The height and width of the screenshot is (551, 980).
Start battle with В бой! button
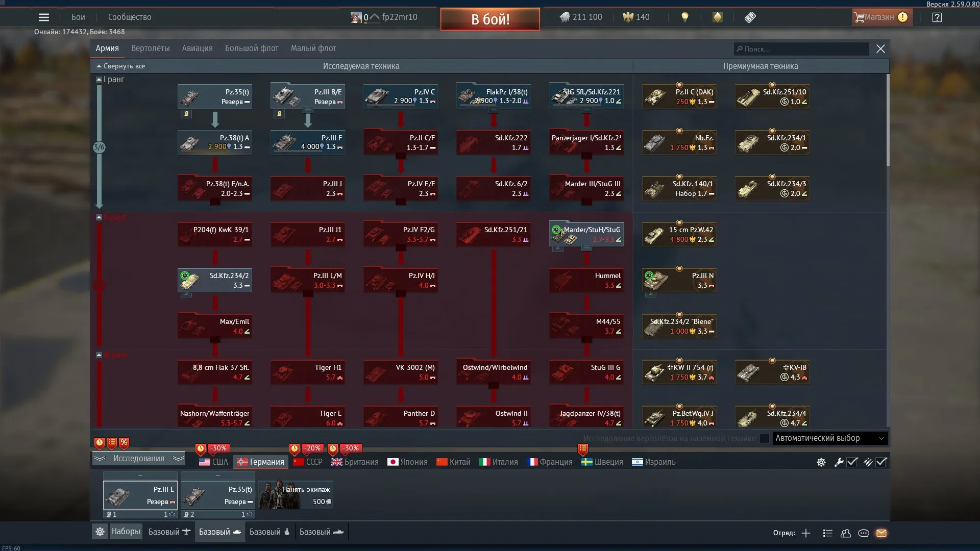click(x=490, y=19)
